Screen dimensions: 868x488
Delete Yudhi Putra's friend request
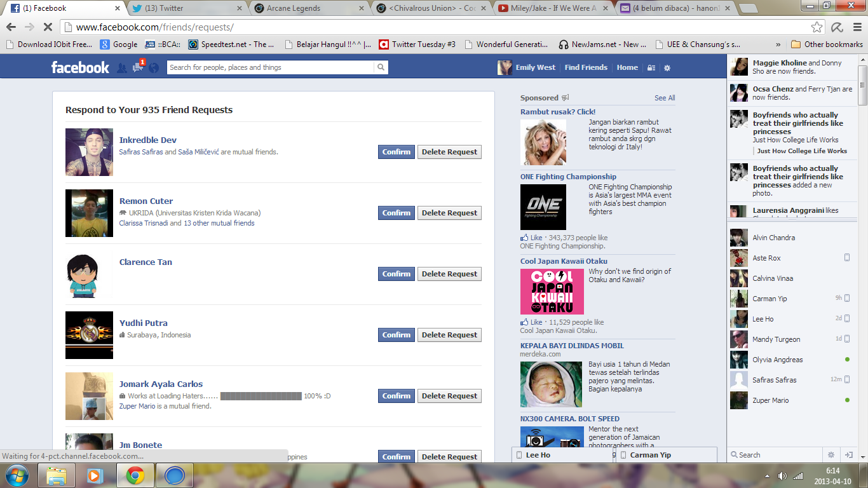tap(449, 335)
